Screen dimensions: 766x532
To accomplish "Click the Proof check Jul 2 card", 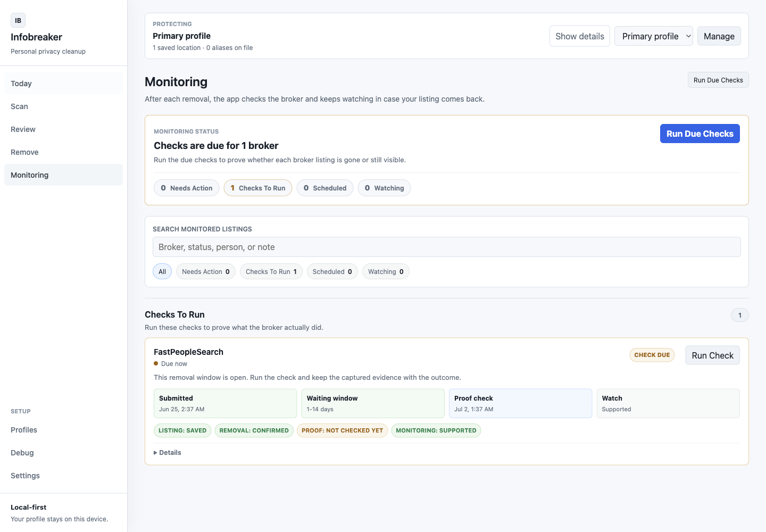I will pyautogui.click(x=521, y=403).
